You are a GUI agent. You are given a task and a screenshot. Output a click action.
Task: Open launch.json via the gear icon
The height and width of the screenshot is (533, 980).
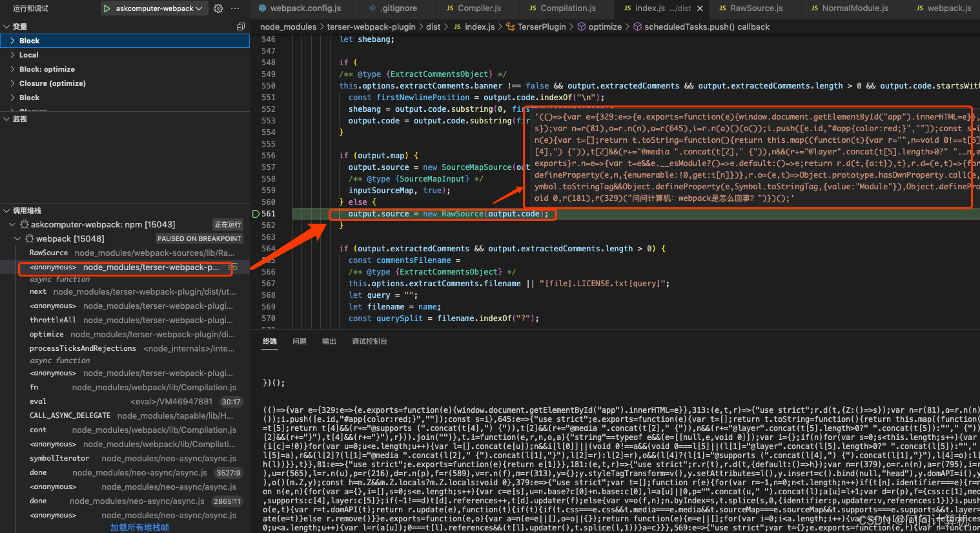coord(218,8)
